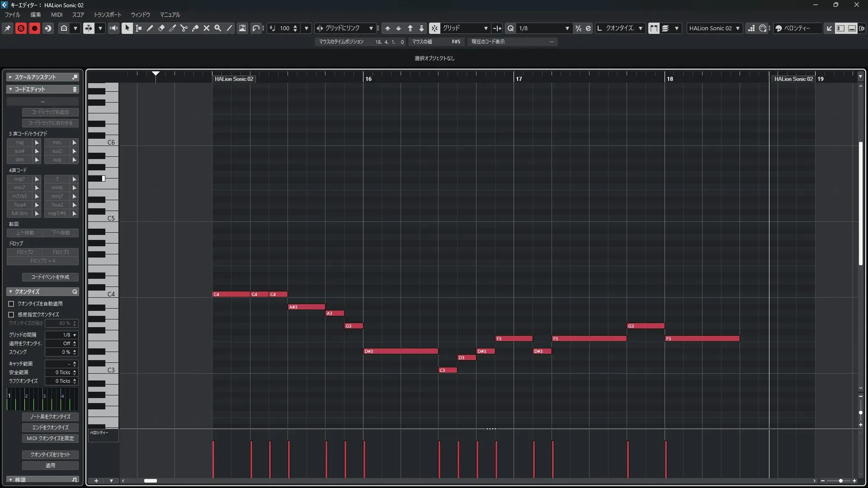868x488 pixels.
Task: Click the コードイベントを作成 button
Action: click(x=50, y=277)
